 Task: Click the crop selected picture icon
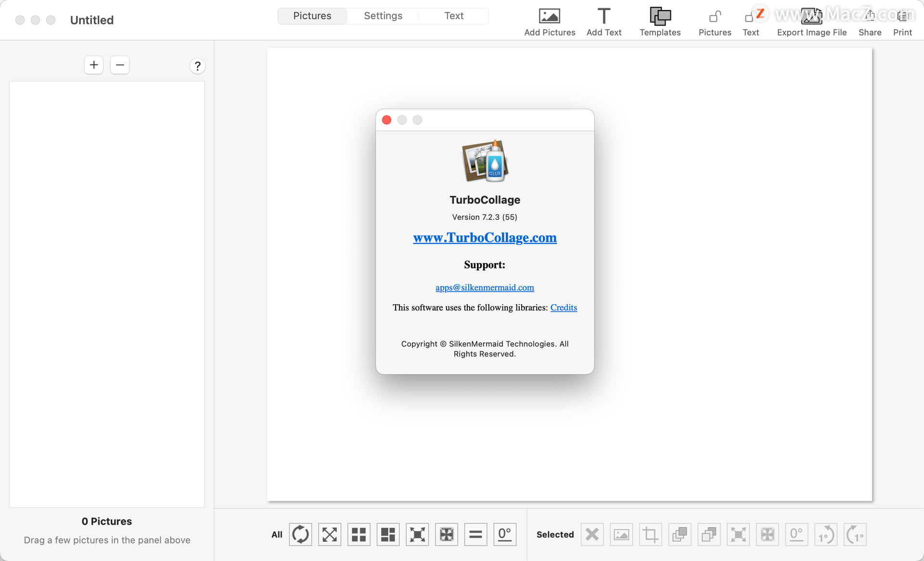651,534
